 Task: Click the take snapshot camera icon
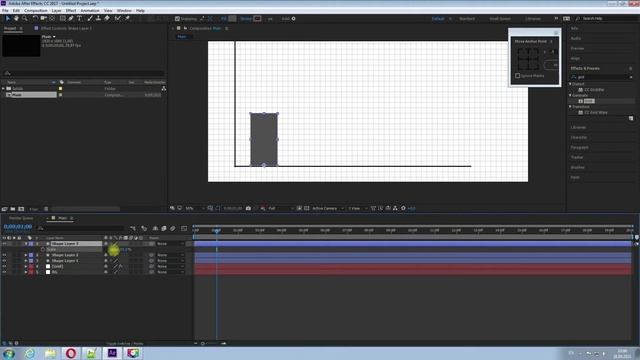(248, 208)
